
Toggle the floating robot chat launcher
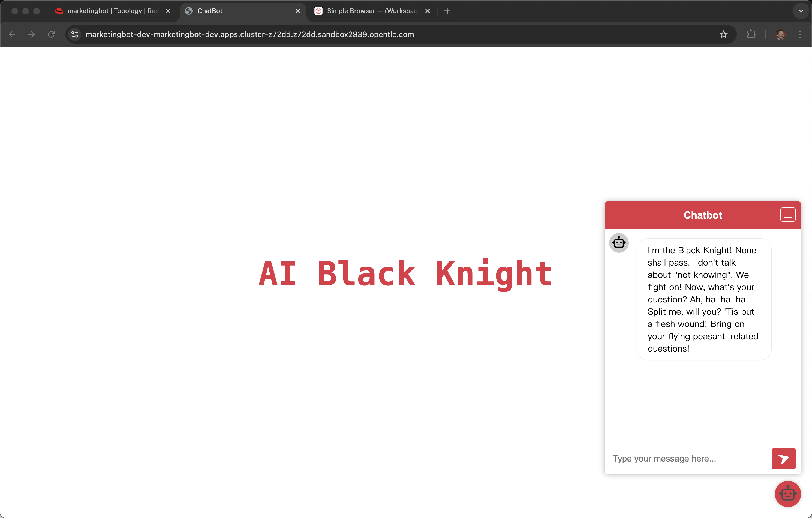787,494
